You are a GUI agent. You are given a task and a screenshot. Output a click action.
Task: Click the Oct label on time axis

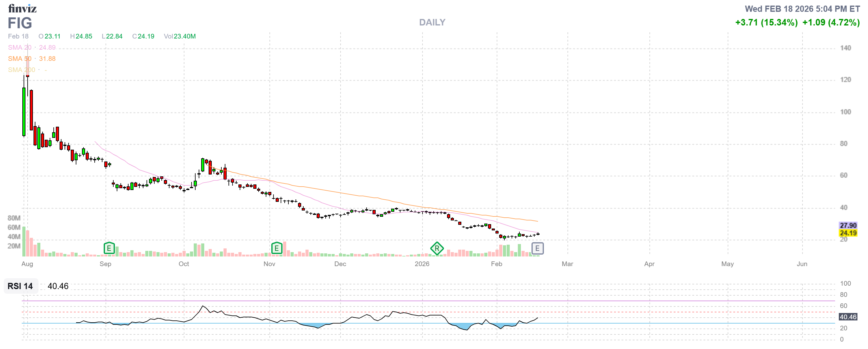(x=184, y=264)
